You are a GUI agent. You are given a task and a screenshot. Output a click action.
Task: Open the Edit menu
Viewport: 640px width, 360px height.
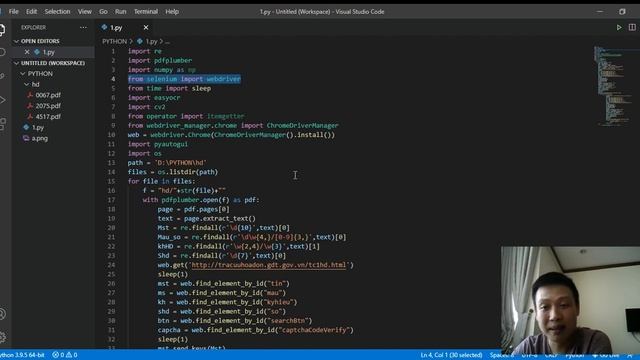pyautogui.click(x=31, y=11)
